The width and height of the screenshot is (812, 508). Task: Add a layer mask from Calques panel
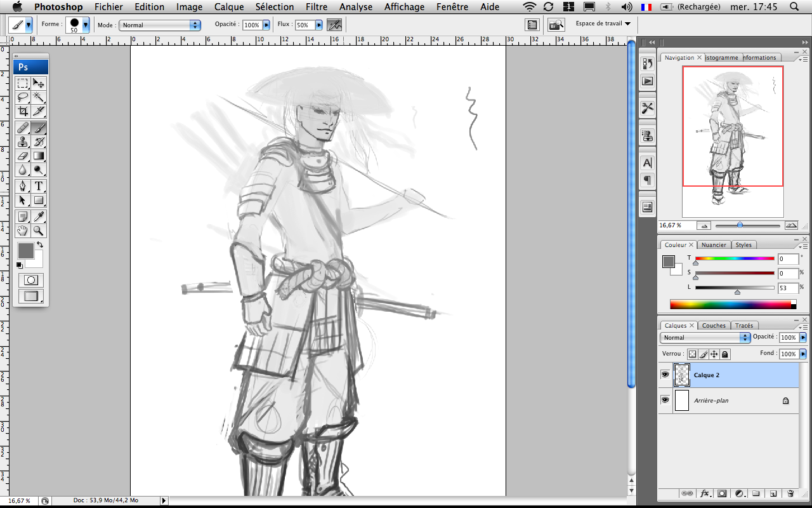tap(722, 493)
